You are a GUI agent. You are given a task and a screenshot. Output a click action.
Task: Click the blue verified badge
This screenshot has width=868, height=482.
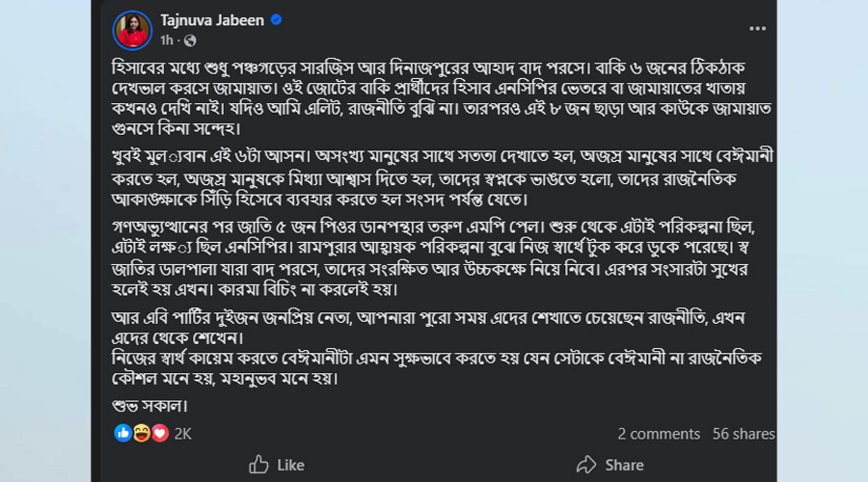pyautogui.click(x=276, y=19)
